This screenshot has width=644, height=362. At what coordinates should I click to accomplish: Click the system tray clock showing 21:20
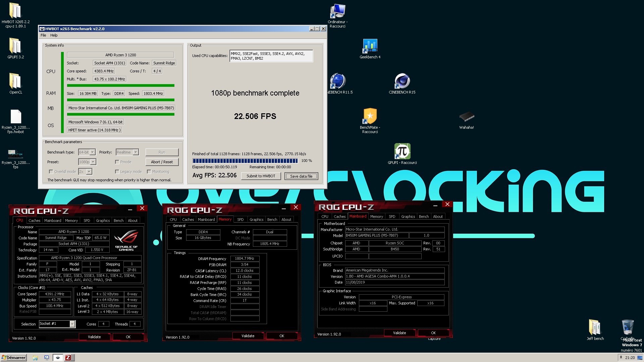630,358
